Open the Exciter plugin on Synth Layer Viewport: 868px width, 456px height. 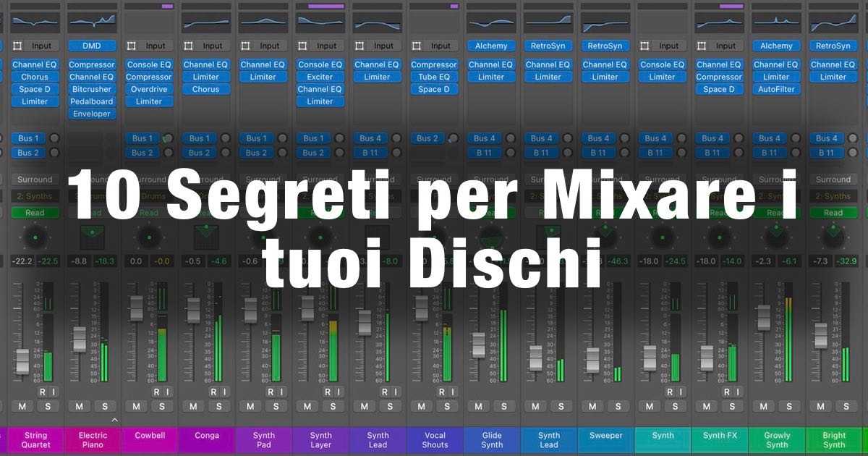coord(320,77)
